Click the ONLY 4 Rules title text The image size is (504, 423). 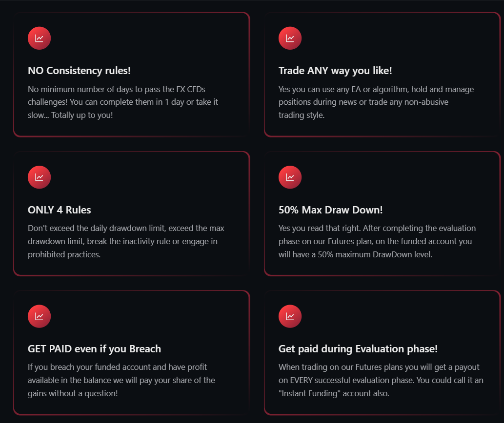coord(59,210)
